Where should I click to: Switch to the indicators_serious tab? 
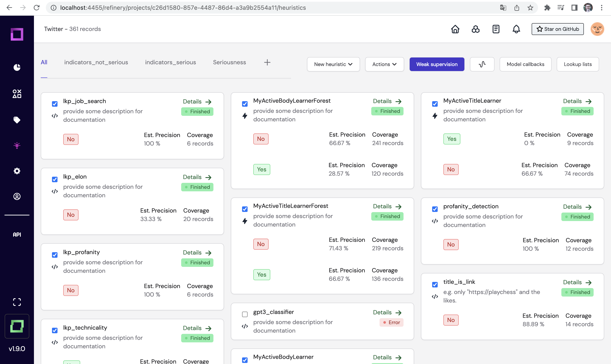pyautogui.click(x=170, y=62)
